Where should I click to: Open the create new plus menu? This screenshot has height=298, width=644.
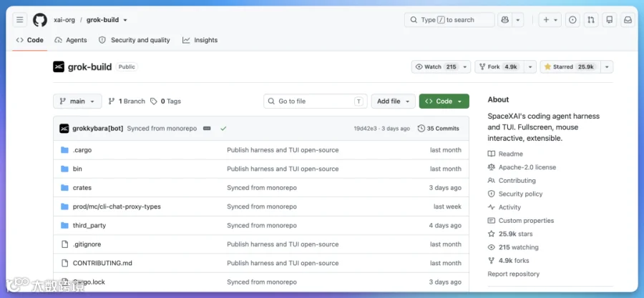(550, 20)
